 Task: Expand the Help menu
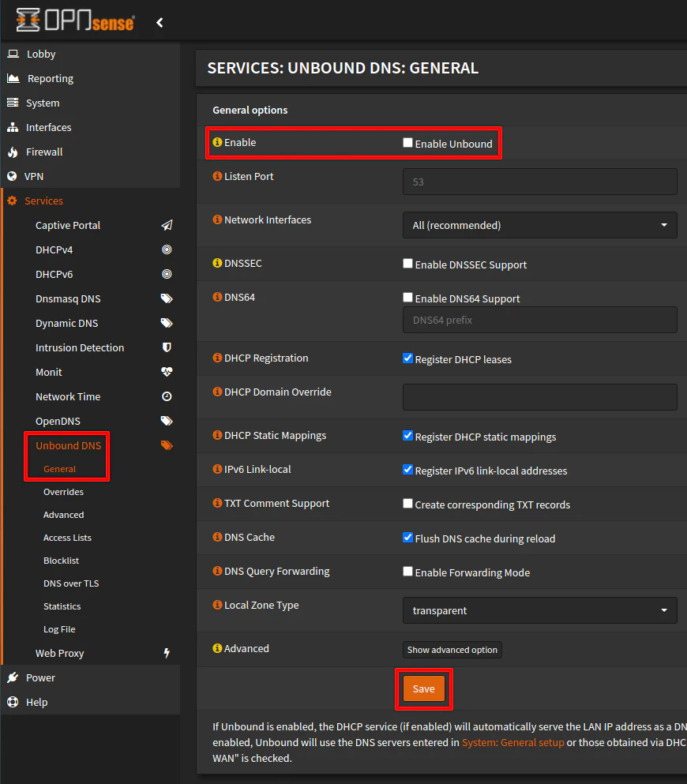coord(90,702)
